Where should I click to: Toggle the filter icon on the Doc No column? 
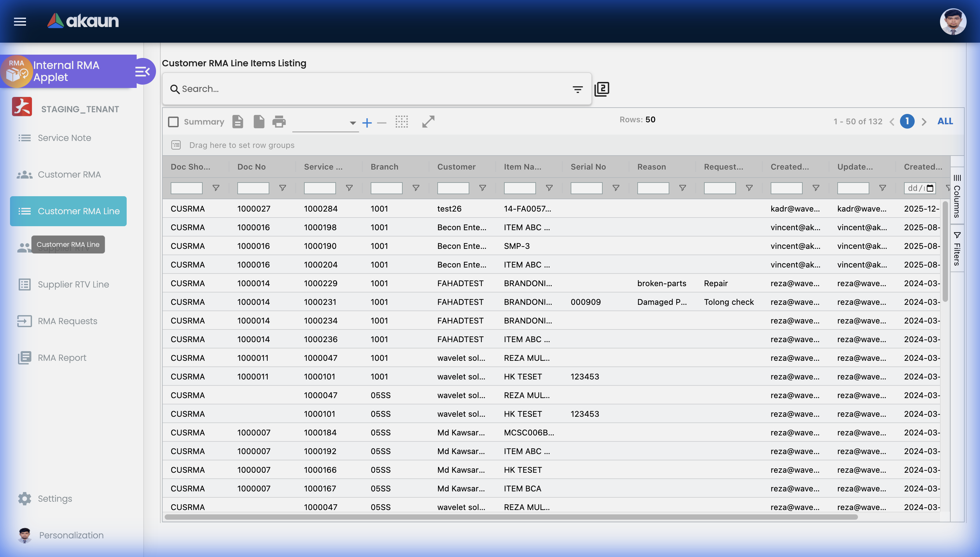point(282,188)
